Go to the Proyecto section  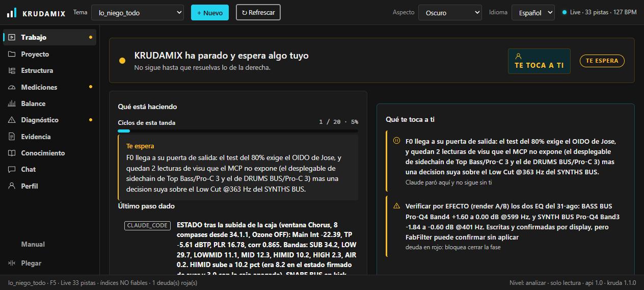point(49,54)
